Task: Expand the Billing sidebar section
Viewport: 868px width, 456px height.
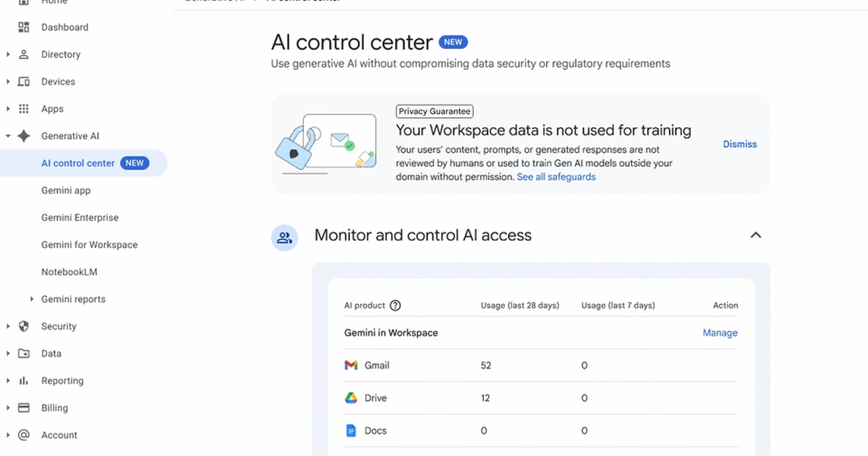Action: point(8,408)
